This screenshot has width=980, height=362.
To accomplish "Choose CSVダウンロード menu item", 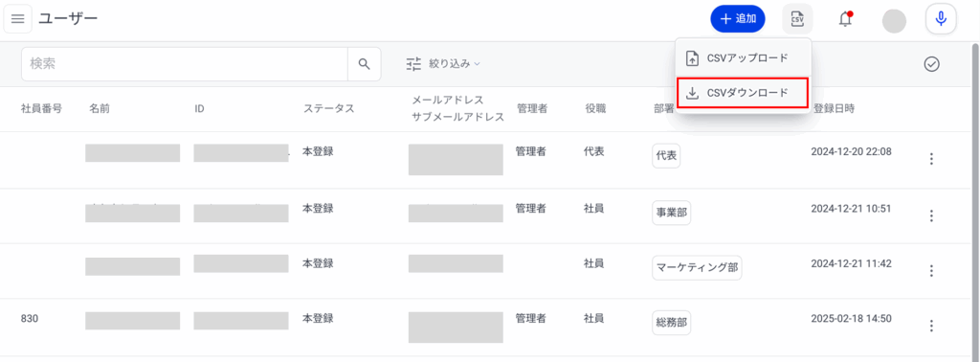I will pyautogui.click(x=743, y=93).
